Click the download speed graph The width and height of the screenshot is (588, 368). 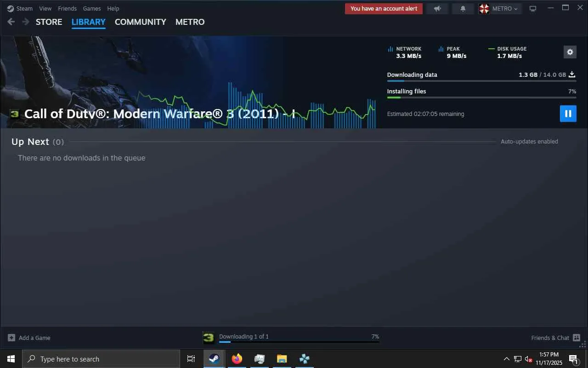[x=256, y=105]
